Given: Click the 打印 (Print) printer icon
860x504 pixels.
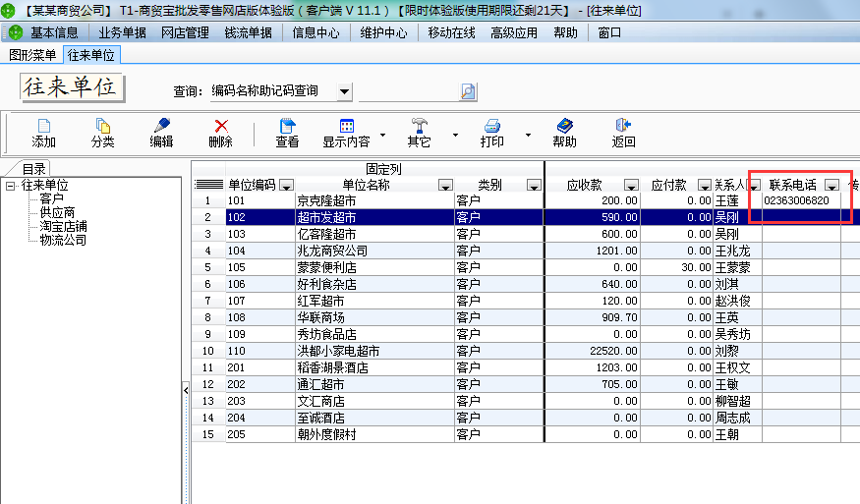Looking at the screenshot, I should (x=492, y=126).
